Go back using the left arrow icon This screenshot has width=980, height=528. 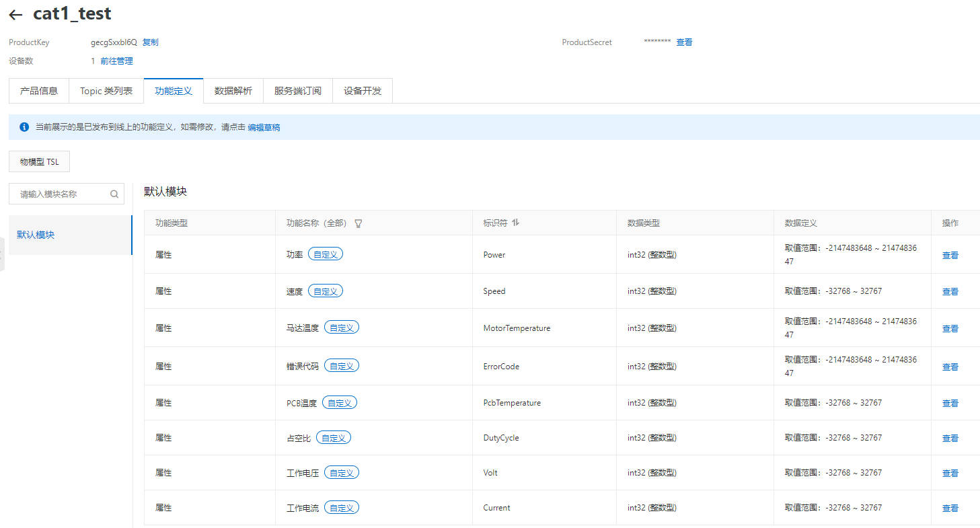pyautogui.click(x=15, y=15)
